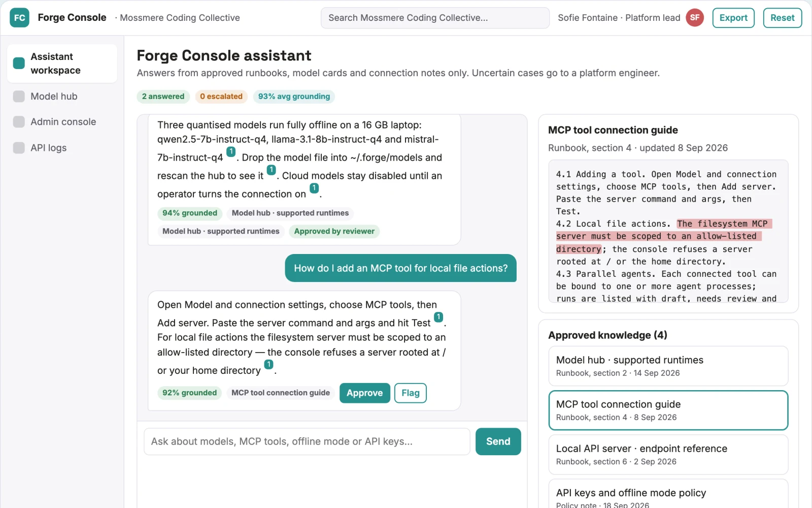Open Local API server endpoint reference card

(668, 455)
